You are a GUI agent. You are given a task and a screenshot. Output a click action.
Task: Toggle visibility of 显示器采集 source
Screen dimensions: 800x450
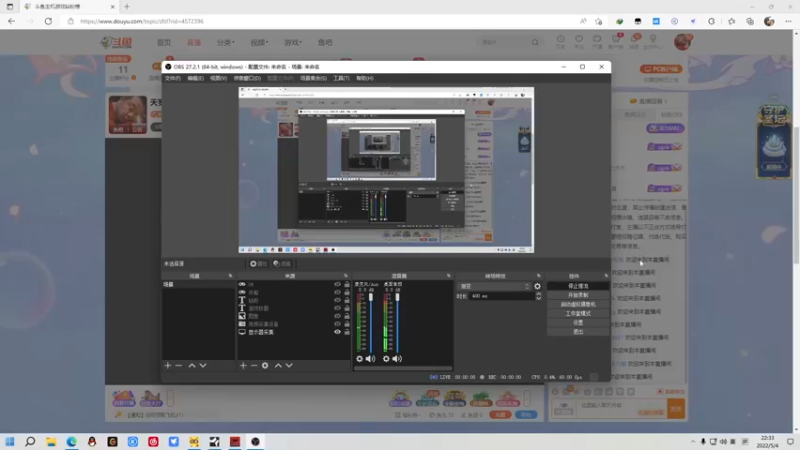(337, 332)
